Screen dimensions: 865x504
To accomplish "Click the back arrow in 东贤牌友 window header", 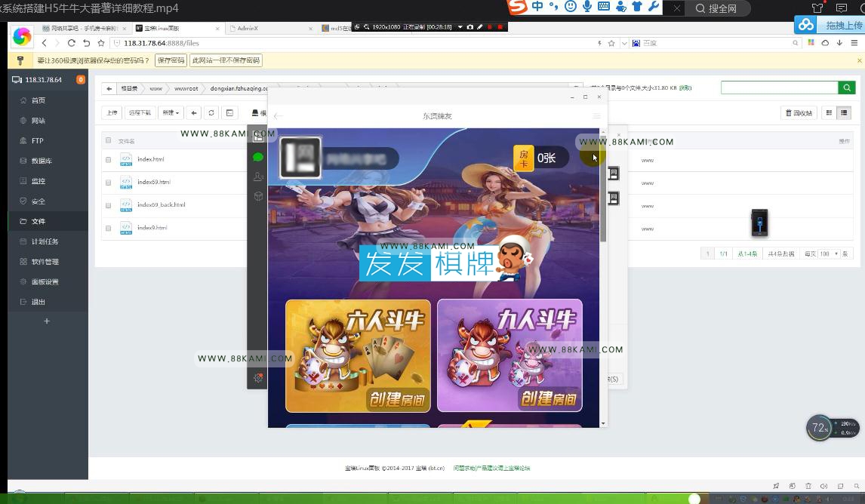I will [279, 115].
